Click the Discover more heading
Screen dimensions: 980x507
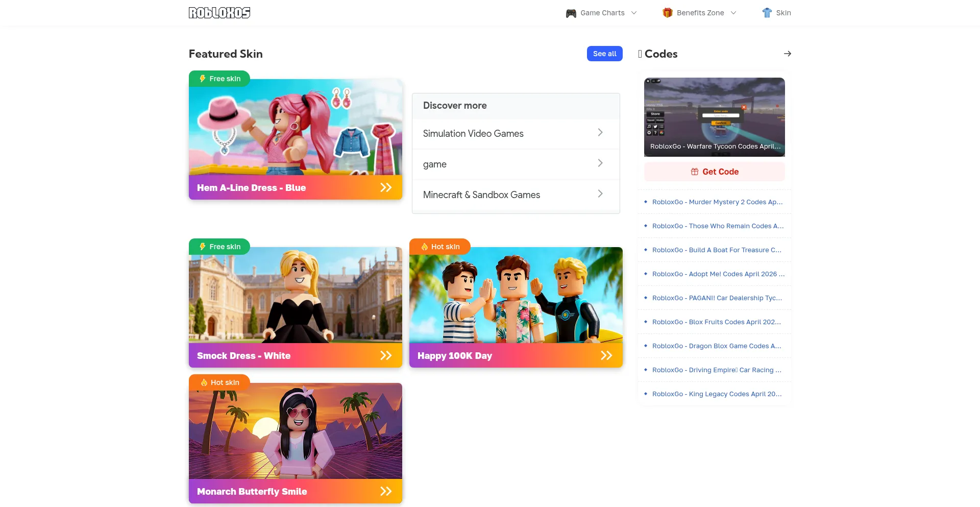[455, 106]
